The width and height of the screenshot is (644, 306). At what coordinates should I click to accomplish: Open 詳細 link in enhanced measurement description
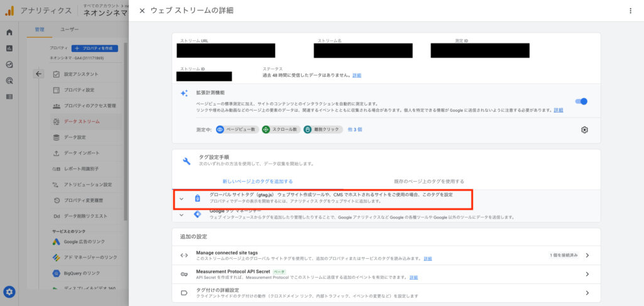(x=559, y=110)
